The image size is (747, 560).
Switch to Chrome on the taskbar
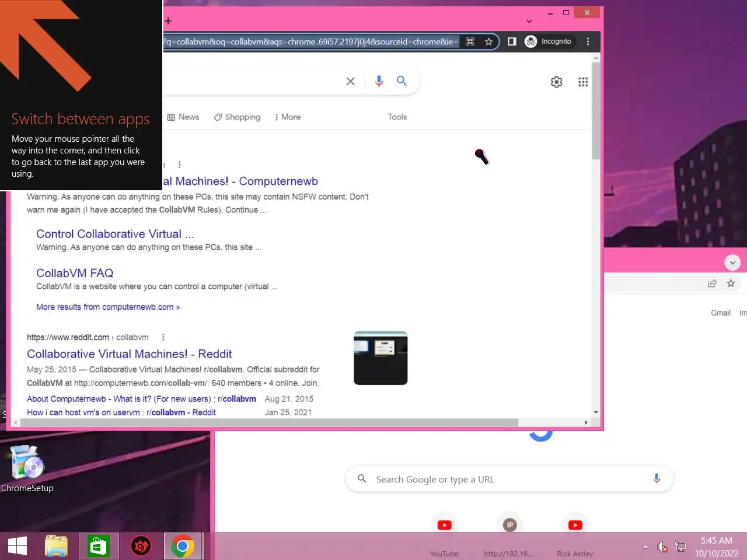click(183, 547)
